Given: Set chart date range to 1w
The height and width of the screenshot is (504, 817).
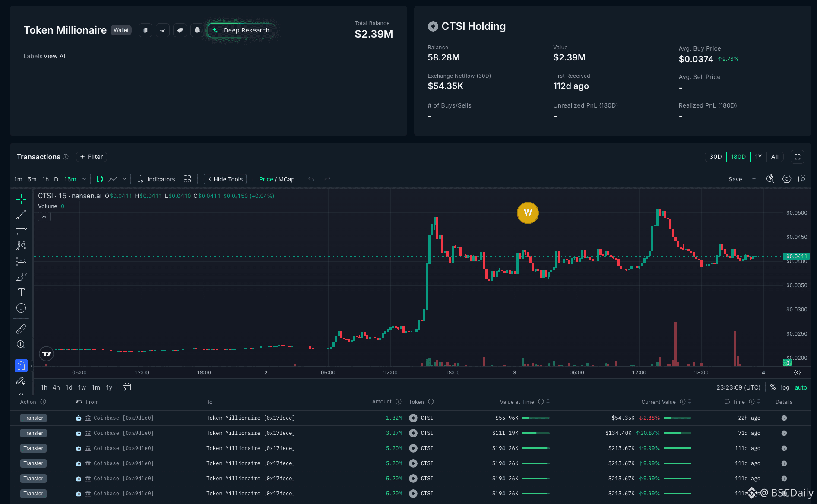Looking at the screenshot, I should (82, 387).
